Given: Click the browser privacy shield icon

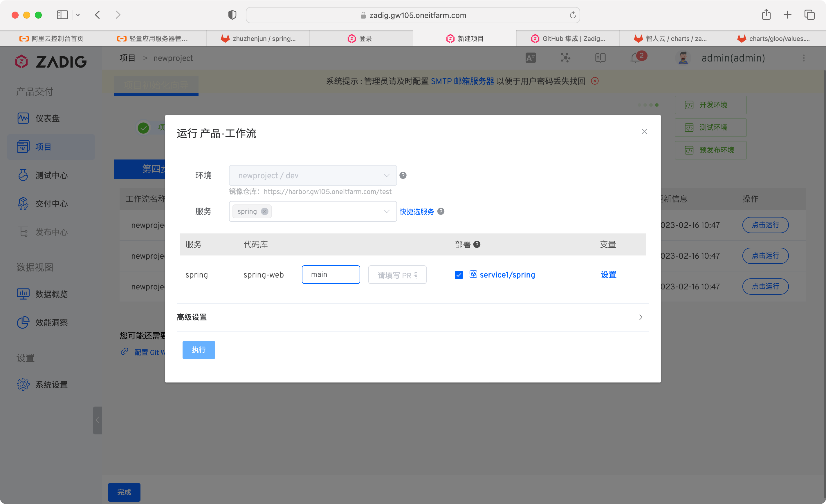Looking at the screenshot, I should point(232,15).
